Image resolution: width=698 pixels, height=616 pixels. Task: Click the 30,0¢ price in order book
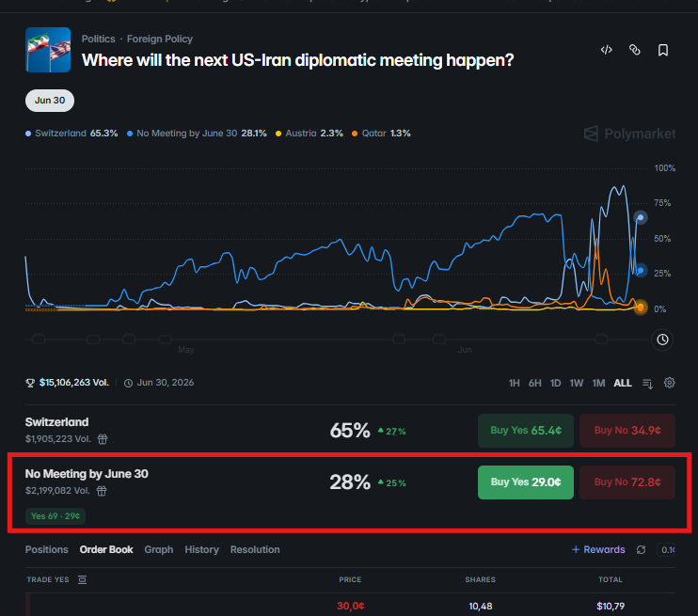point(350,606)
